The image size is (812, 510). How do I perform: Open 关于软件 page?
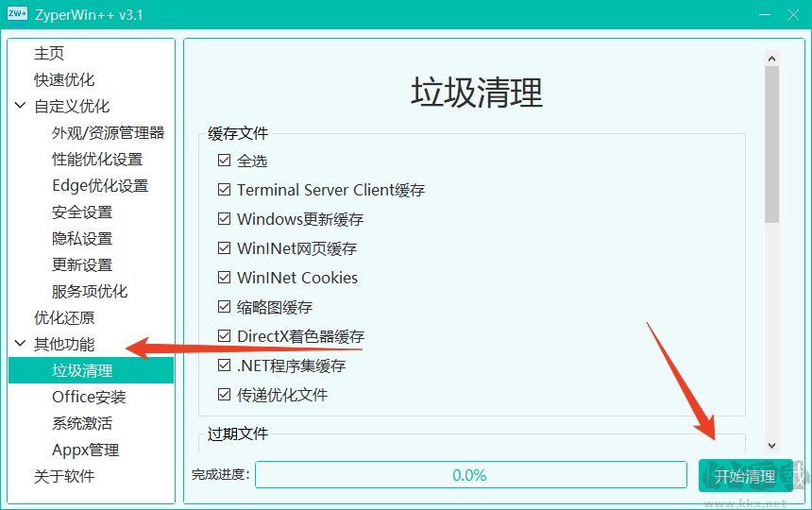(x=64, y=476)
